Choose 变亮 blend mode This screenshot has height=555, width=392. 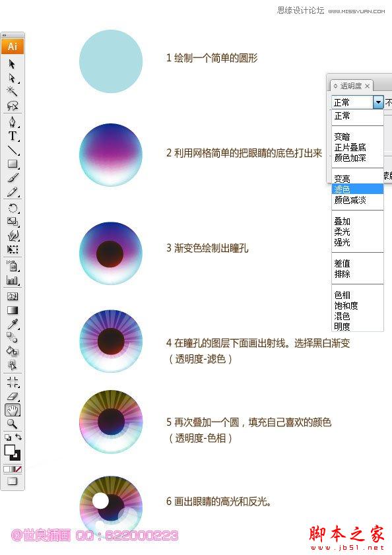click(358, 179)
